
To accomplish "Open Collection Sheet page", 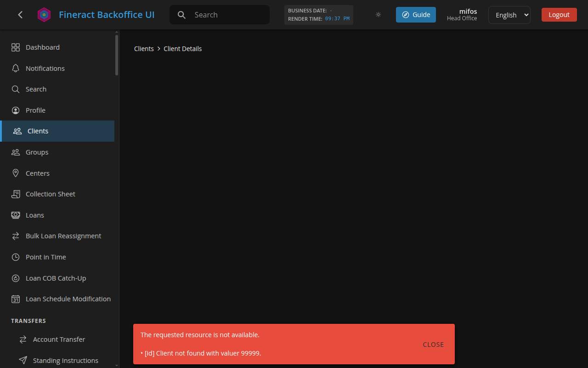I will coord(57,194).
